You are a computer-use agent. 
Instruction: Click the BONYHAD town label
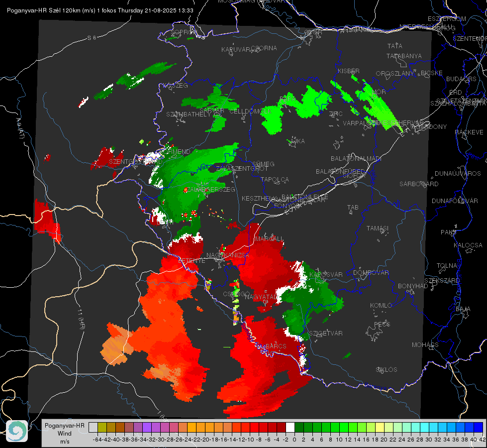coord(413,286)
